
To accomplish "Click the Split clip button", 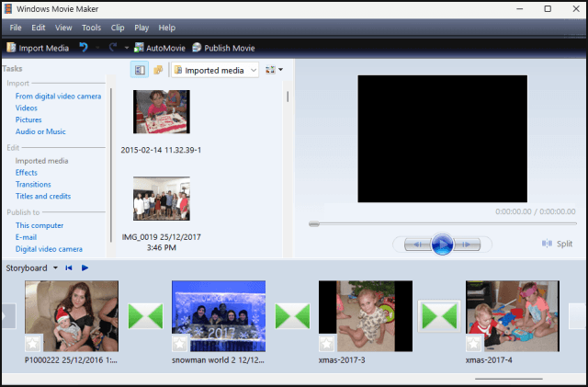I will click(558, 244).
